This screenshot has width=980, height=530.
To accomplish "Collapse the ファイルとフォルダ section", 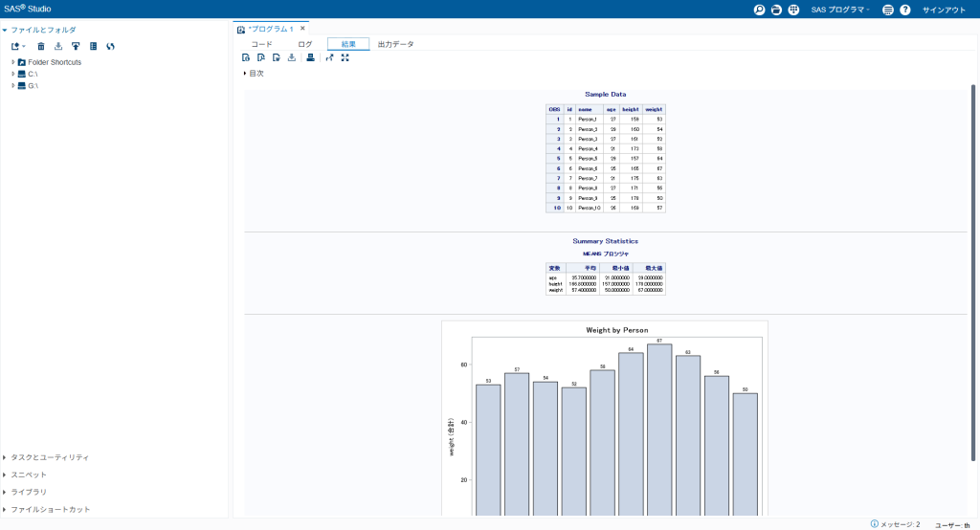I will click(5, 30).
